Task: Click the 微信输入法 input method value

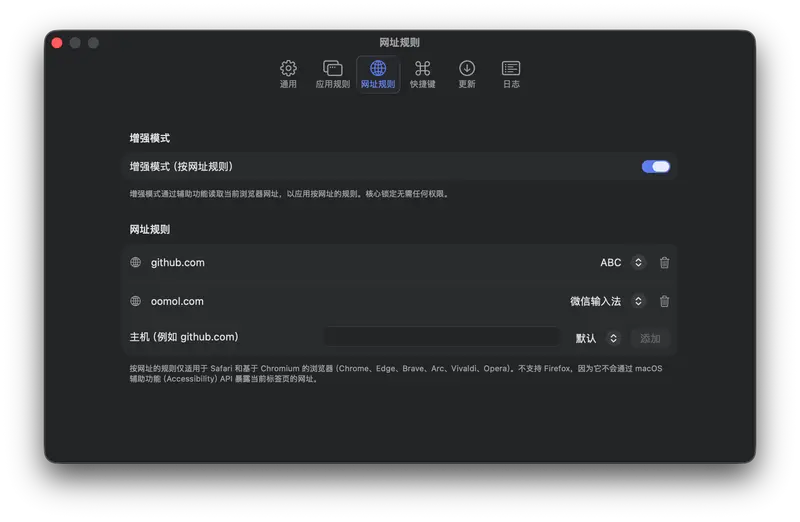Action: 595,301
